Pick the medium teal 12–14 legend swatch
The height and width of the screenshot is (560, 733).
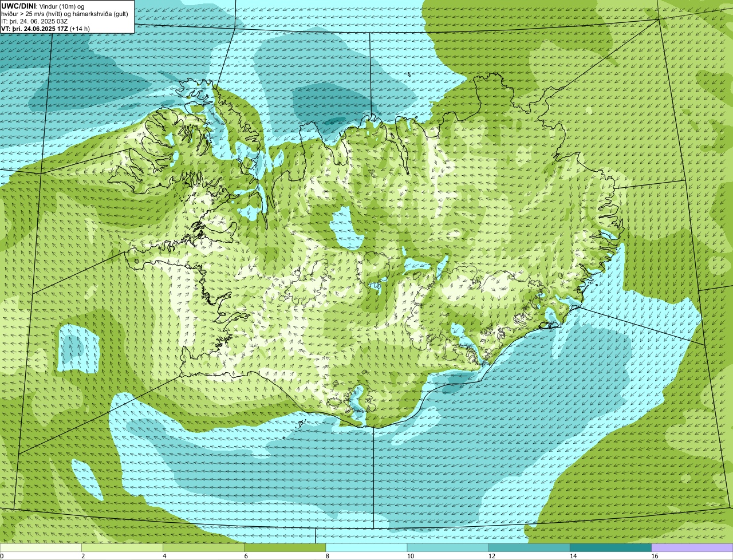(529, 548)
